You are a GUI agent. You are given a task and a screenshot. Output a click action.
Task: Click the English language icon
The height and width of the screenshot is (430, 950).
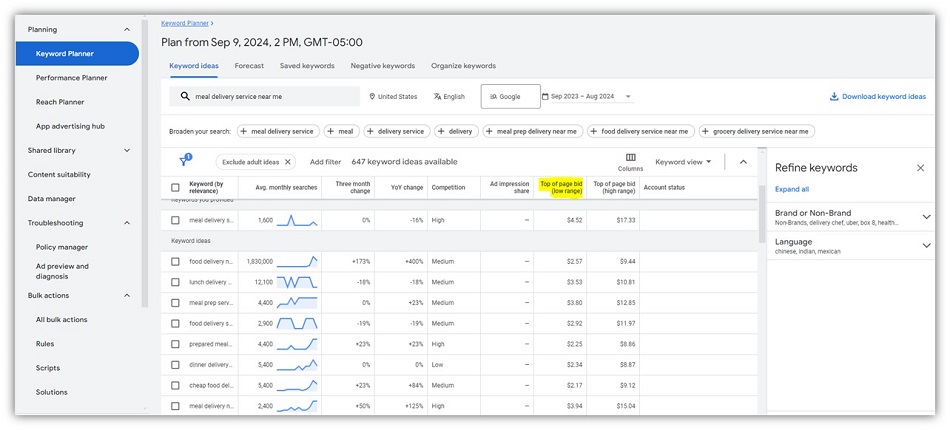pyautogui.click(x=438, y=97)
